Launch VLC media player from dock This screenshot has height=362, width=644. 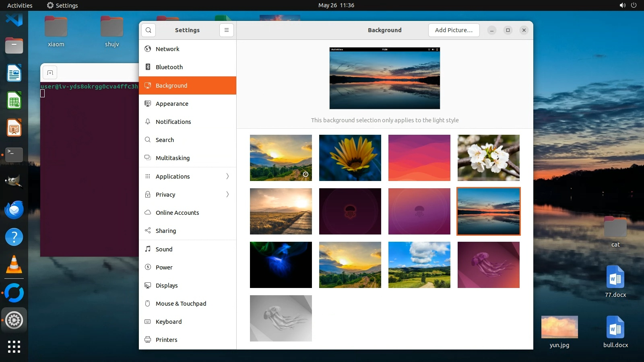coord(14,265)
